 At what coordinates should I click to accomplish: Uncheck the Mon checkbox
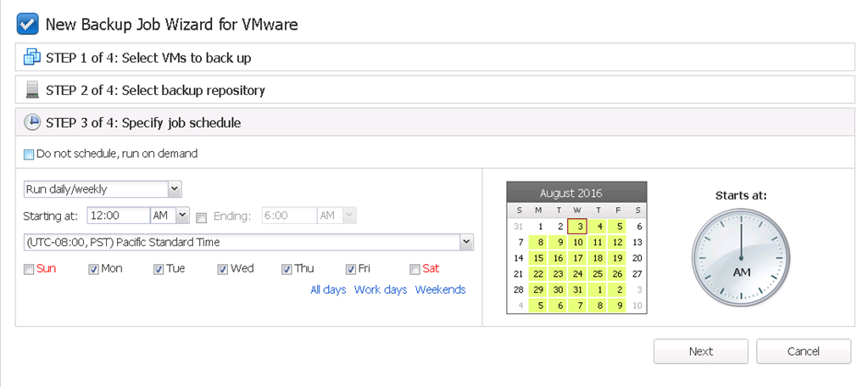[93, 270]
